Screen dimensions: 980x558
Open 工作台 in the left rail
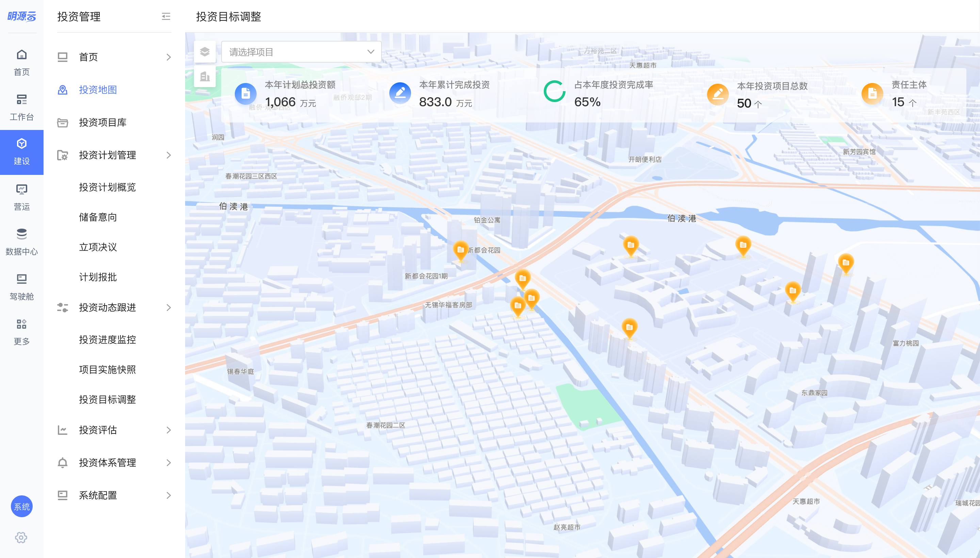[x=21, y=107]
